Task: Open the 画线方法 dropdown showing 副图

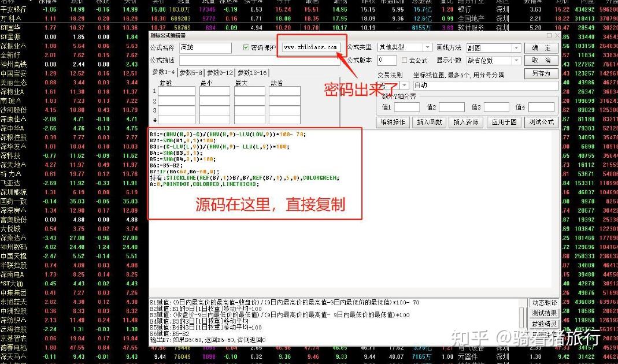Action: [516, 47]
